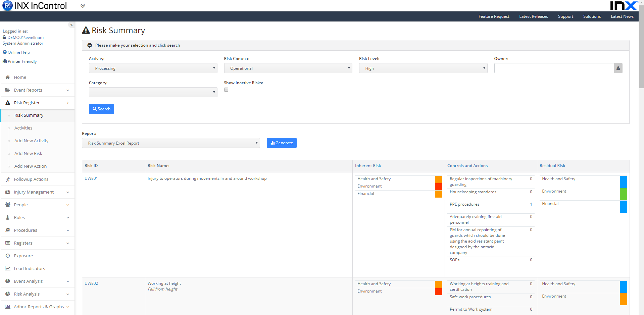
Task: Sort by the Controls and Actions column header
Action: pos(467,166)
